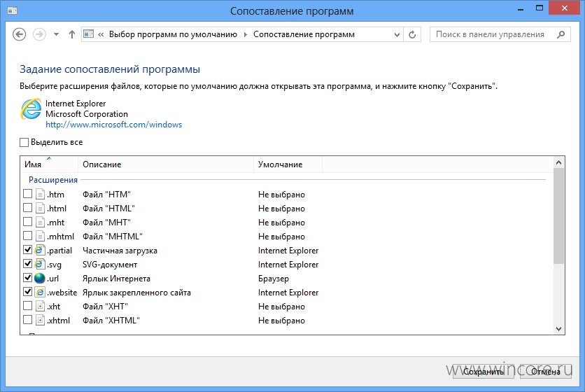Image resolution: width=585 pixels, height=392 pixels.
Task: Click the list scrollbar down arrow
Action: [x=558, y=329]
